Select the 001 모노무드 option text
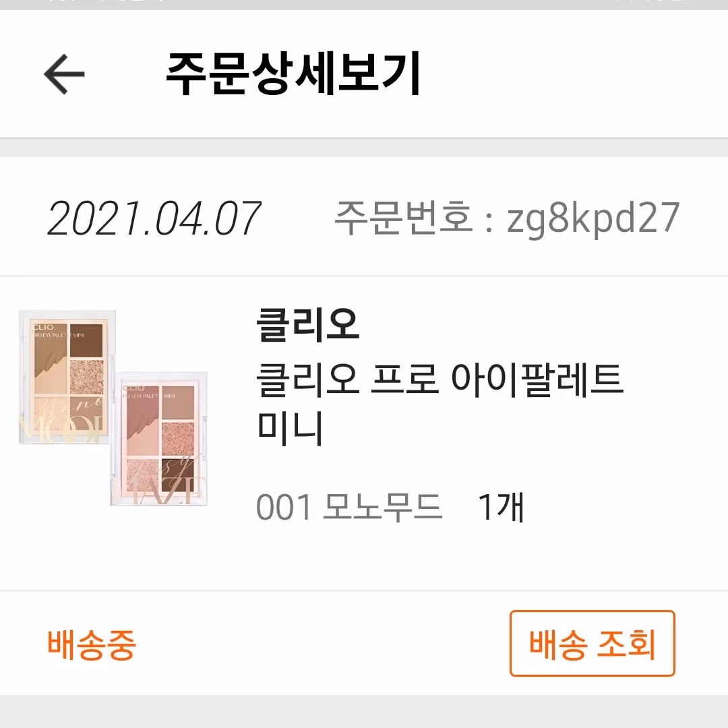 (348, 507)
